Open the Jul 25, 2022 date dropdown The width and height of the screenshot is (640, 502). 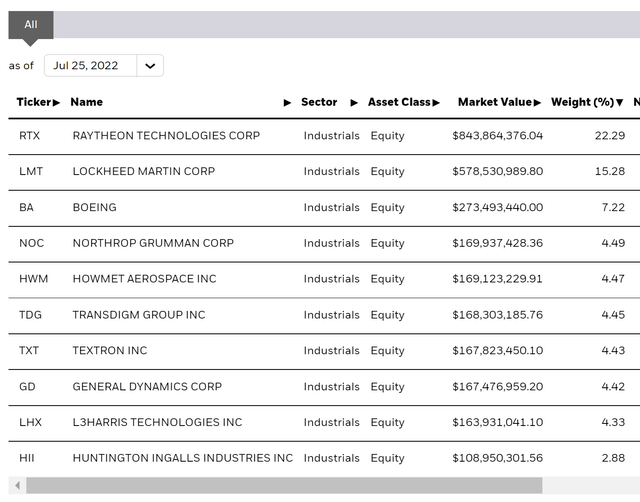(104, 66)
